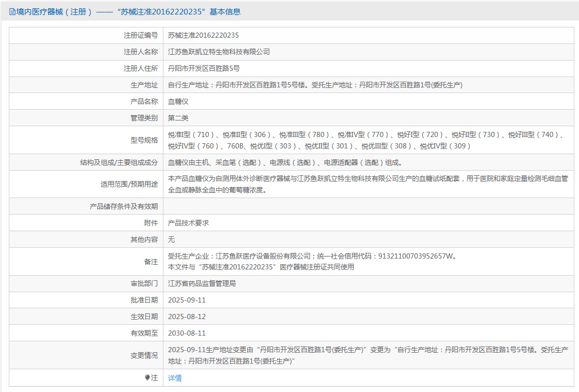Click approving department 江苏省药品监督管理局
The width and height of the screenshot is (579, 392).
[x=202, y=283]
